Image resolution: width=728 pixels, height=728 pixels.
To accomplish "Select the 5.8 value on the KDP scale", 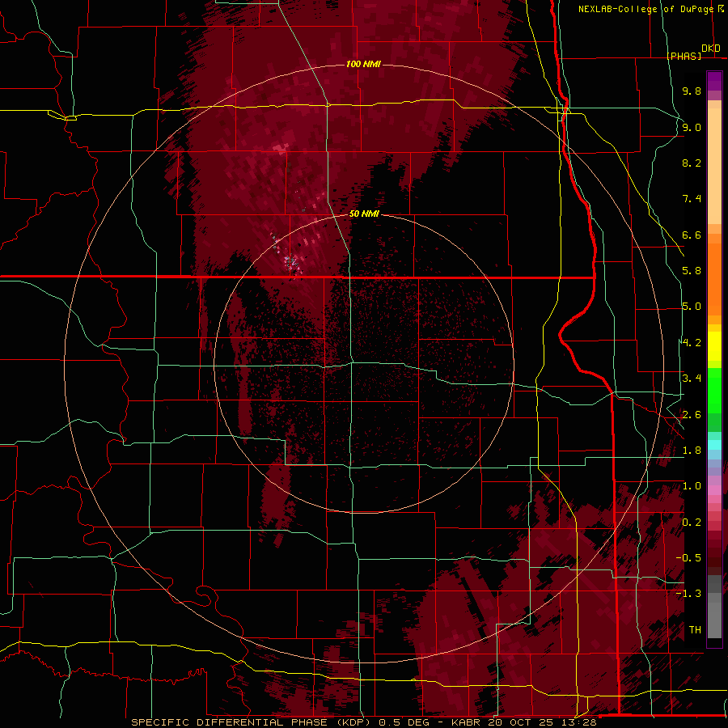I will coord(692,271).
